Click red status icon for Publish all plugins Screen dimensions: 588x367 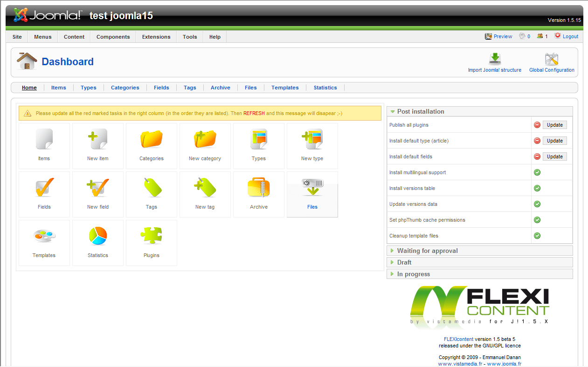537,125
